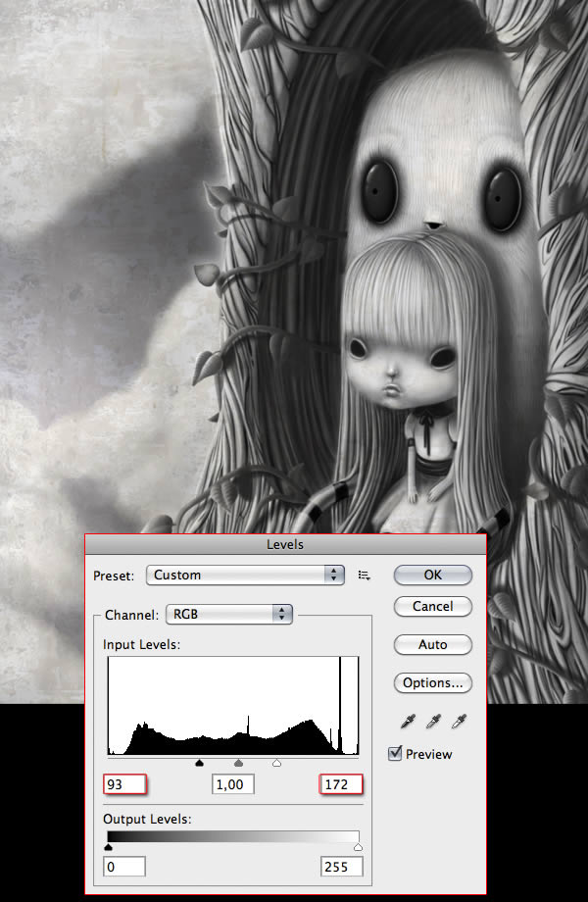Click the midtone input field showing 1,00
The height and width of the screenshot is (902, 588).
(233, 784)
